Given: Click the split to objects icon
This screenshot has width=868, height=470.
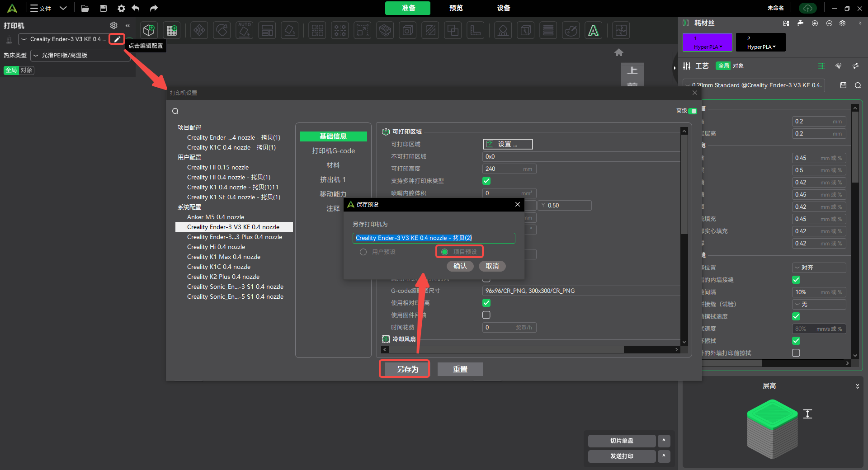Looking at the screenshot, I should 317,30.
